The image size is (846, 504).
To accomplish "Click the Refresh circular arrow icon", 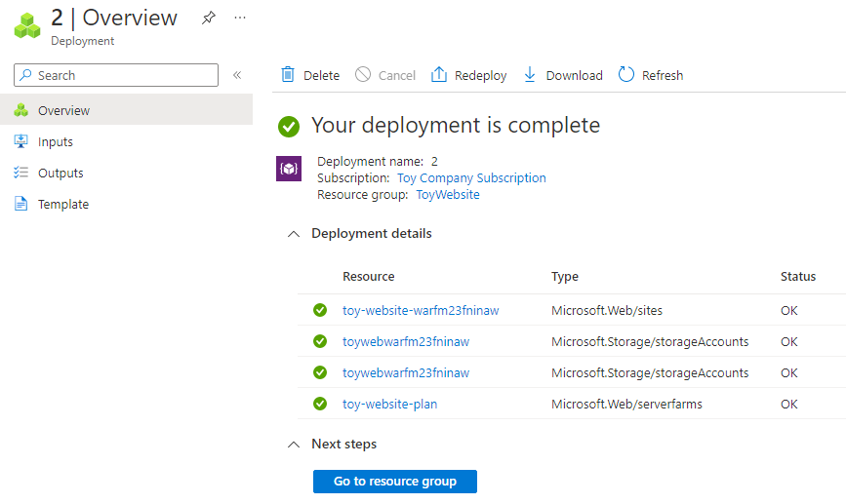I will 625,74.
